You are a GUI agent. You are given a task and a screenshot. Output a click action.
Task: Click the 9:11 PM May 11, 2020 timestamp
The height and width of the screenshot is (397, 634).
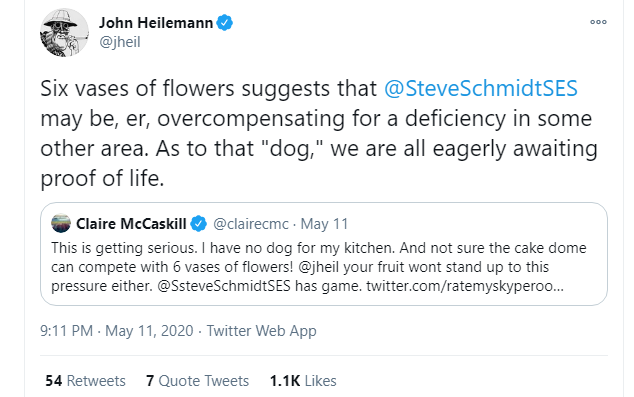(116, 331)
